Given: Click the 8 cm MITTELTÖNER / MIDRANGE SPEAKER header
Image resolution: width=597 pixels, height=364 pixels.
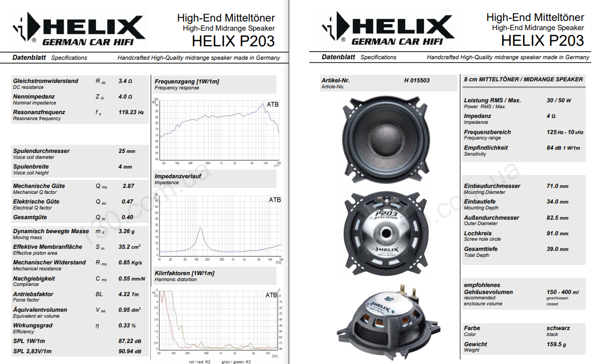Looking at the screenshot, I should pos(523,79).
